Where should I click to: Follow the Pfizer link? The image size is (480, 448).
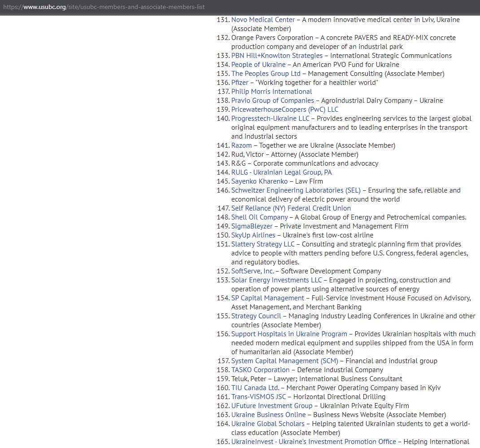tap(240, 83)
